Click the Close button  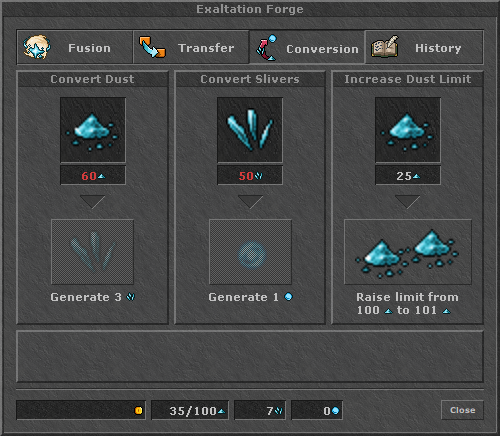point(462,410)
